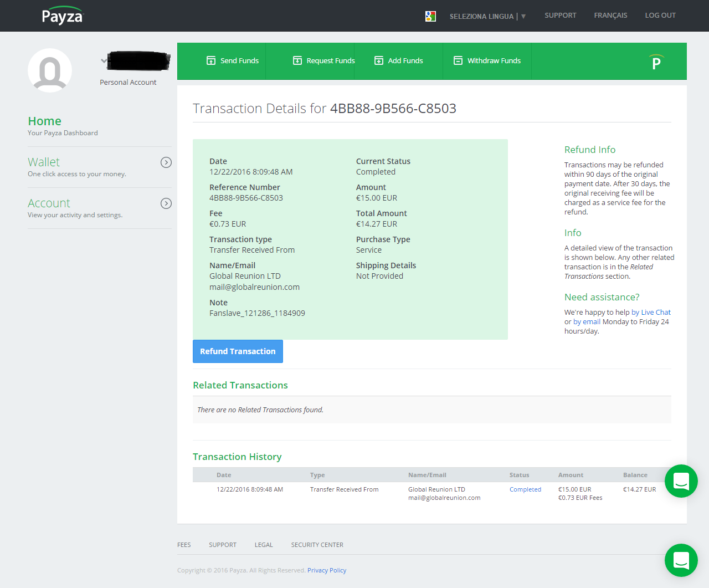709x588 pixels.
Task: Click the Completed status link in history
Action: (x=525, y=489)
